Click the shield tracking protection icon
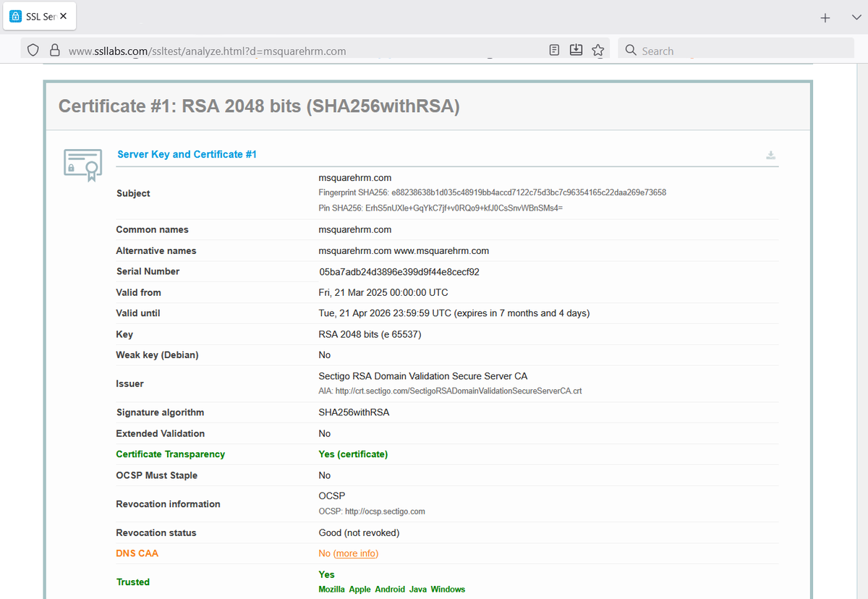This screenshot has height=599, width=868. point(33,51)
